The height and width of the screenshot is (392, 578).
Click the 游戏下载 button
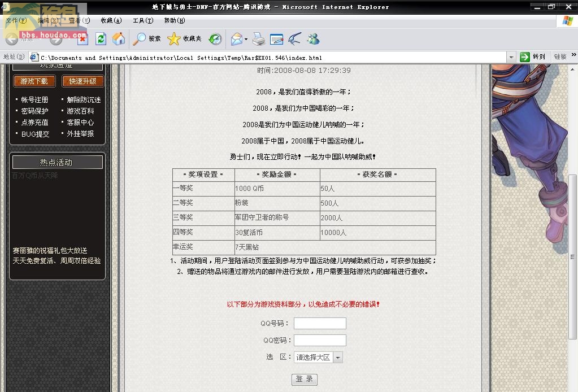pyautogui.click(x=34, y=81)
